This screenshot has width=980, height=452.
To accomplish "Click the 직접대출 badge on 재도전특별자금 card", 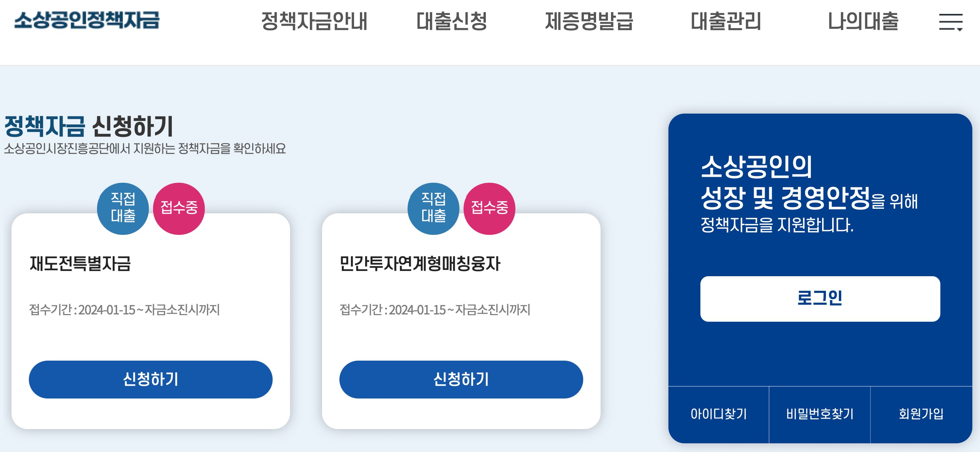I will [x=122, y=208].
